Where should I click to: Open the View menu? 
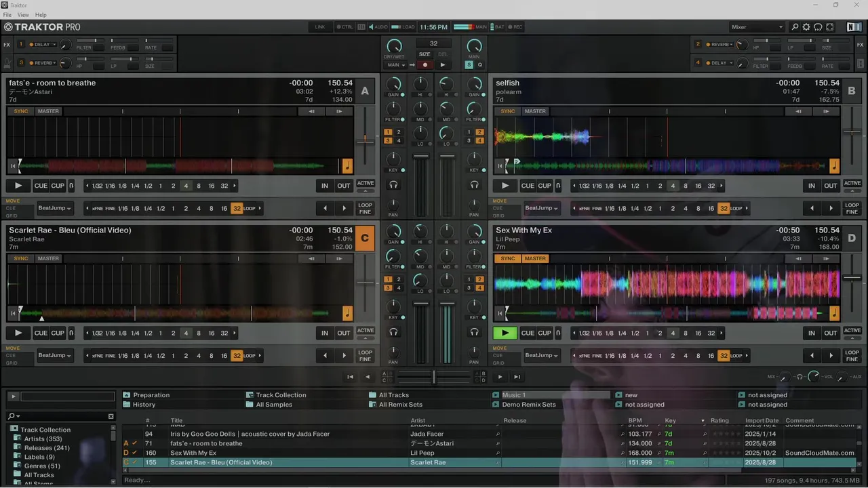point(23,15)
